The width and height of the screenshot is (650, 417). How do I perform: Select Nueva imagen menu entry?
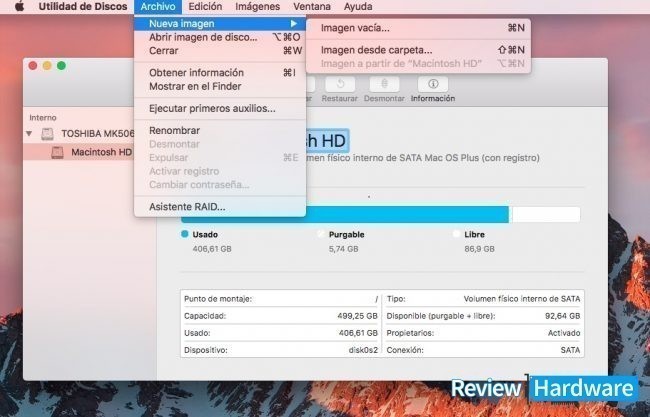pyautogui.click(x=220, y=24)
